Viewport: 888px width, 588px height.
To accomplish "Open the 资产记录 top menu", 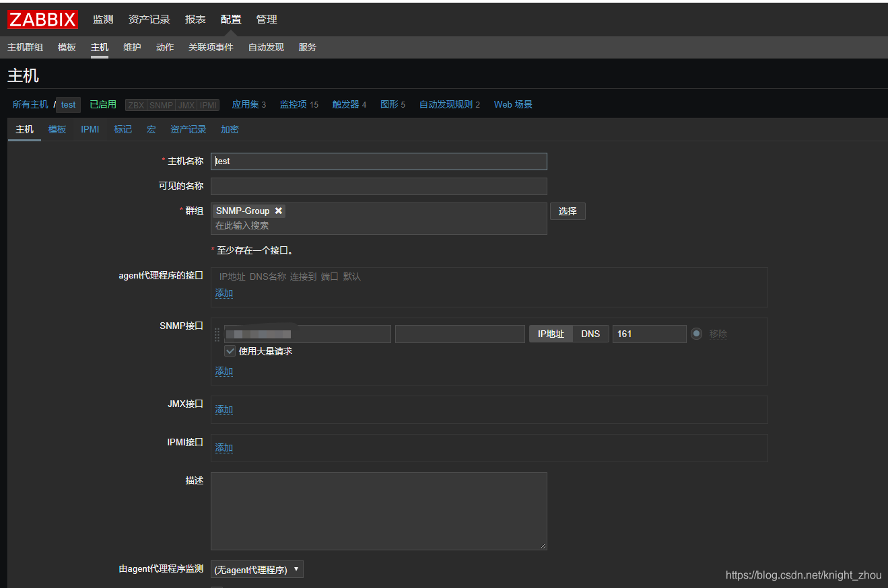I will click(x=149, y=20).
